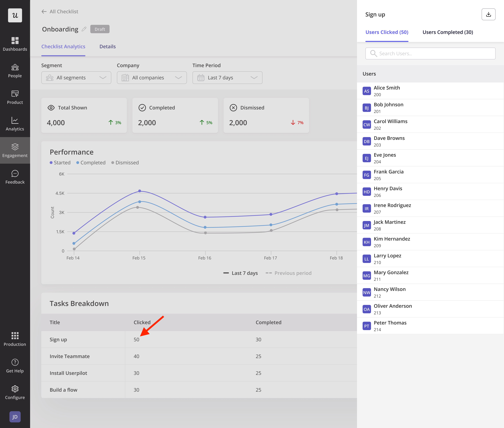Select Jack Martinez in users list
The image size is (504, 428).
[430, 225]
